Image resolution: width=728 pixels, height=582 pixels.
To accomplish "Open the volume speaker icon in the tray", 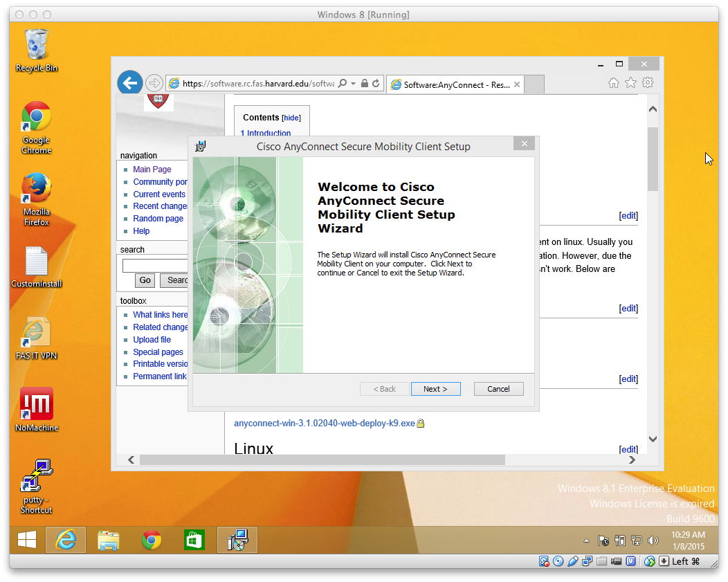I will (653, 540).
